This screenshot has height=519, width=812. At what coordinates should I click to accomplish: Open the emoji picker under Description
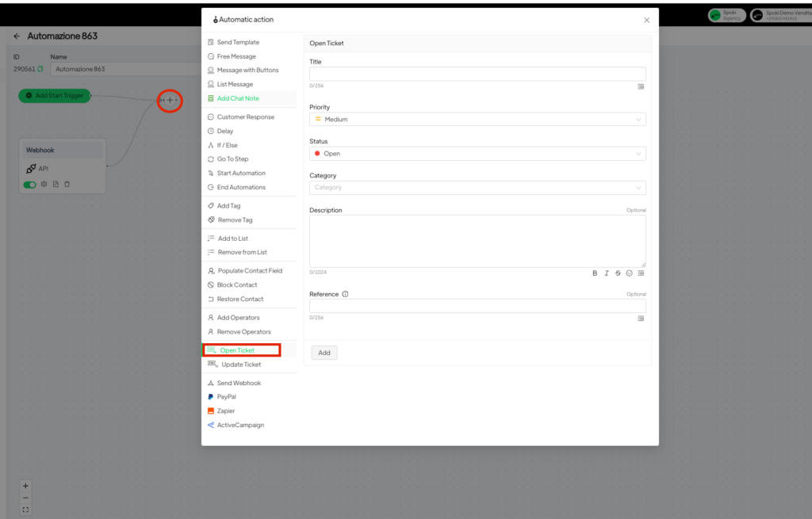(x=630, y=273)
